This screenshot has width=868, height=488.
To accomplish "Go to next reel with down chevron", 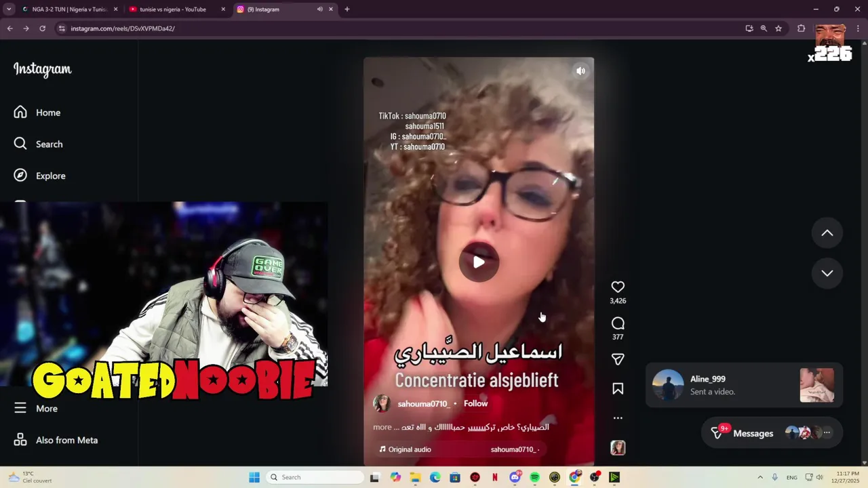I will point(827,273).
